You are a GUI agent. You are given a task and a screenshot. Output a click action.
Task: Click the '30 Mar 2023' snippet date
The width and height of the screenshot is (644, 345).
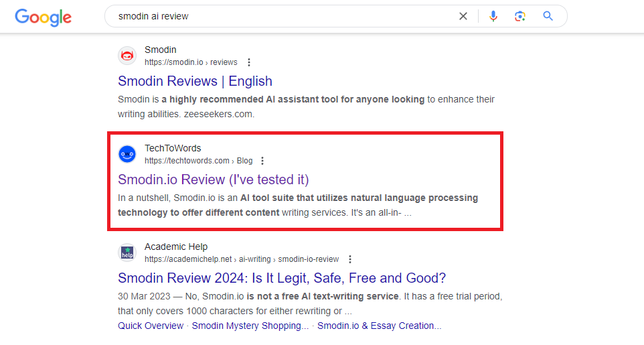click(144, 297)
